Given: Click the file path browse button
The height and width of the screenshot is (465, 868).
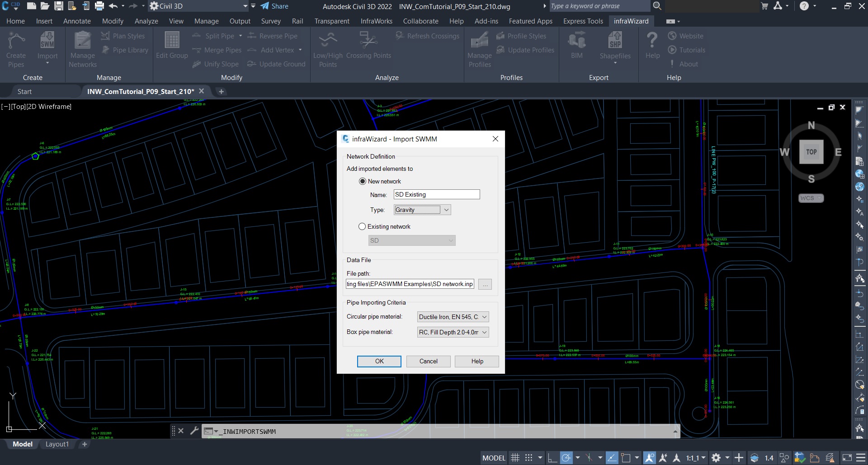Looking at the screenshot, I should click(485, 284).
